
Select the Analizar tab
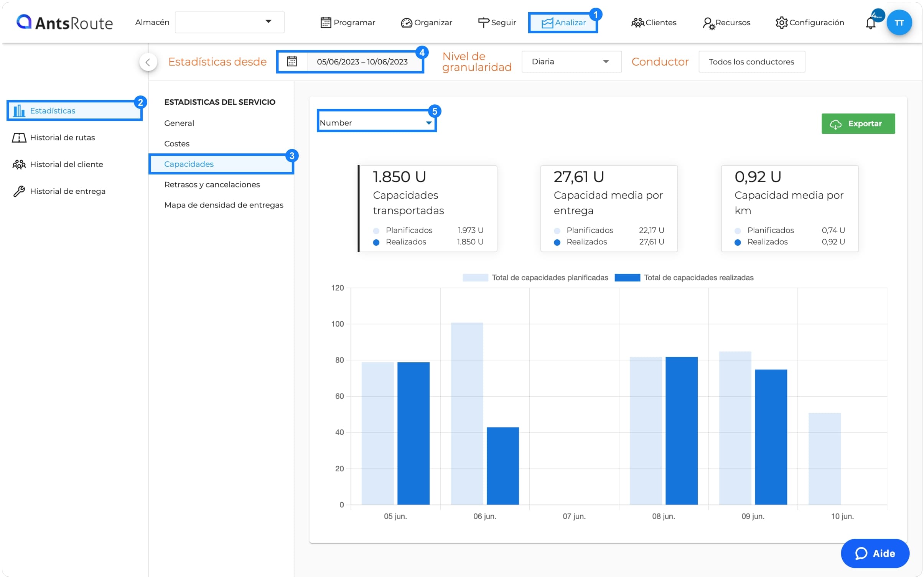[563, 23]
